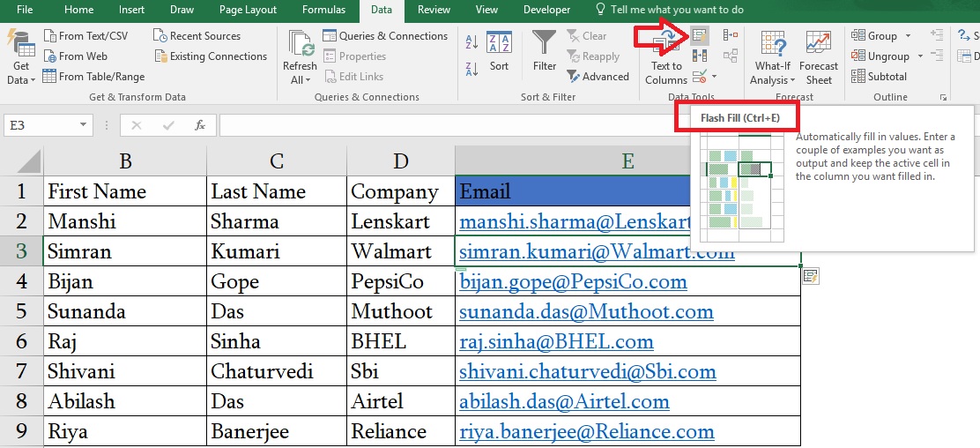
Task: Click the Consolidate icon
Action: [730, 35]
